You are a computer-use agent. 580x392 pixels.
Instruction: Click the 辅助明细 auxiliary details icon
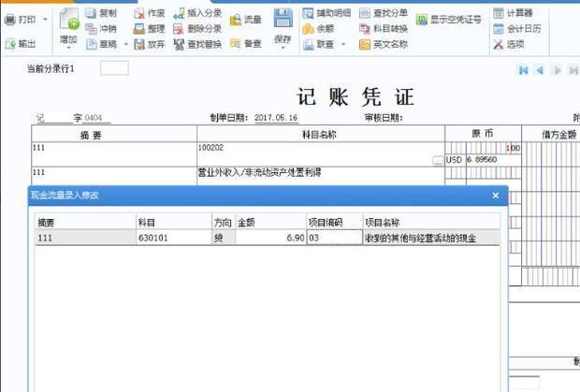308,13
